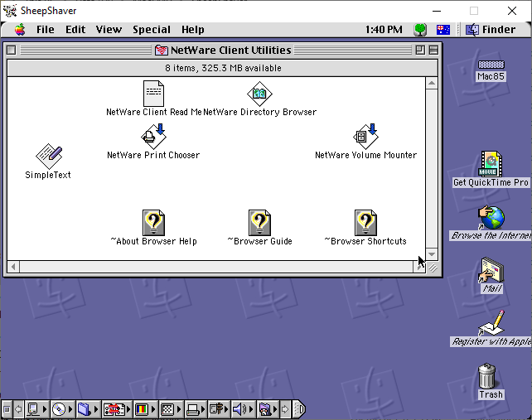
Task: Select the Get QuickTime Pro movie icon
Action: click(491, 164)
